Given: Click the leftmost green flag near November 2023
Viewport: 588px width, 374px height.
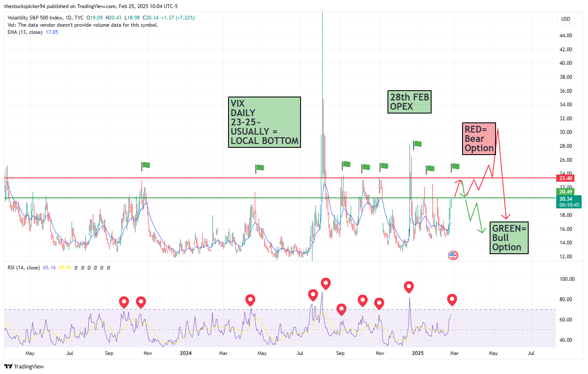Looking at the screenshot, I should click(145, 165).
